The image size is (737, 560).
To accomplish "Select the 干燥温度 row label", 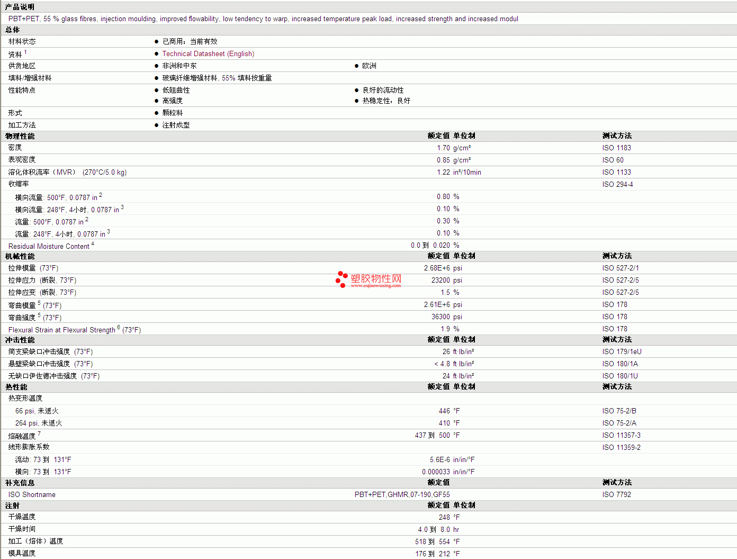I will [x=22, y=517].
